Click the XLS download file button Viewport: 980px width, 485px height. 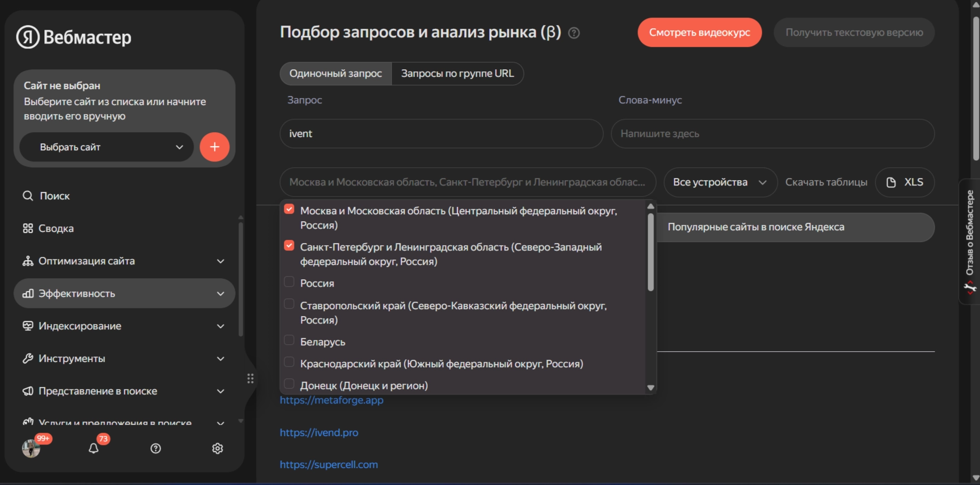click(x=905, y=182)
